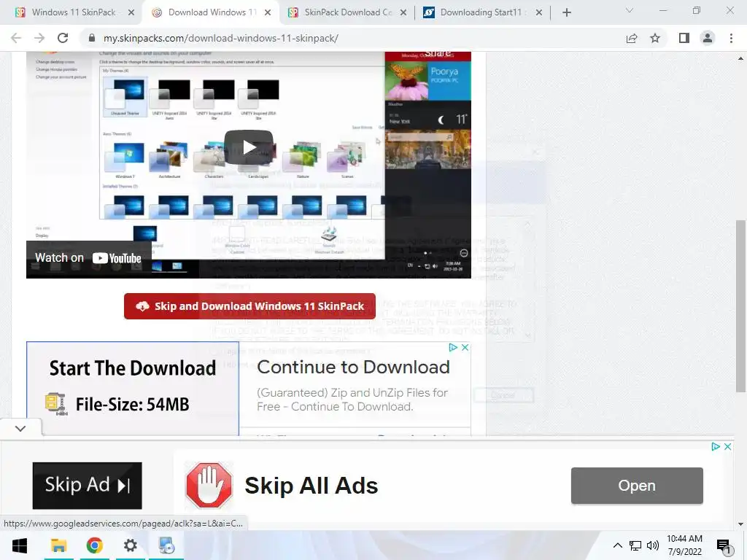Click scrollbar up arrow
This screenshot has height=560, width=747.
(x=740, y=58)
